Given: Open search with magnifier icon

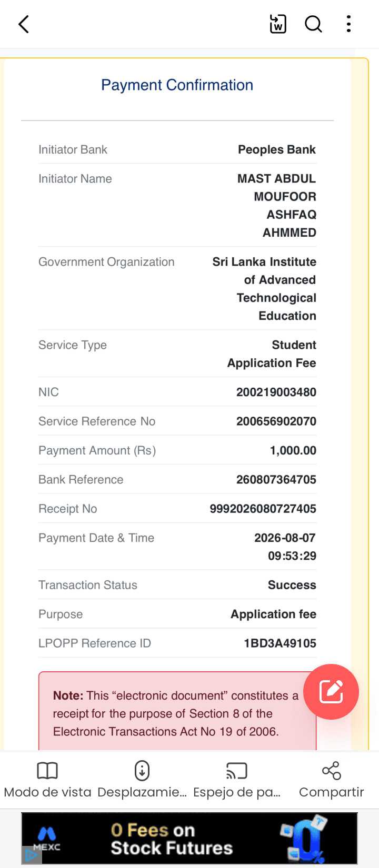Looking at the screenshot, I should (x=313, y=24).
